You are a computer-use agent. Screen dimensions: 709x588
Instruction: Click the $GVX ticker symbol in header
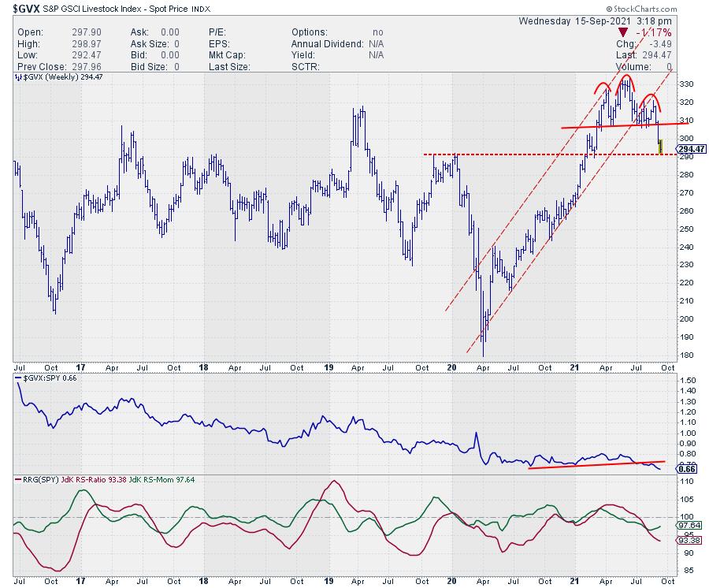(x=26, y=7)
